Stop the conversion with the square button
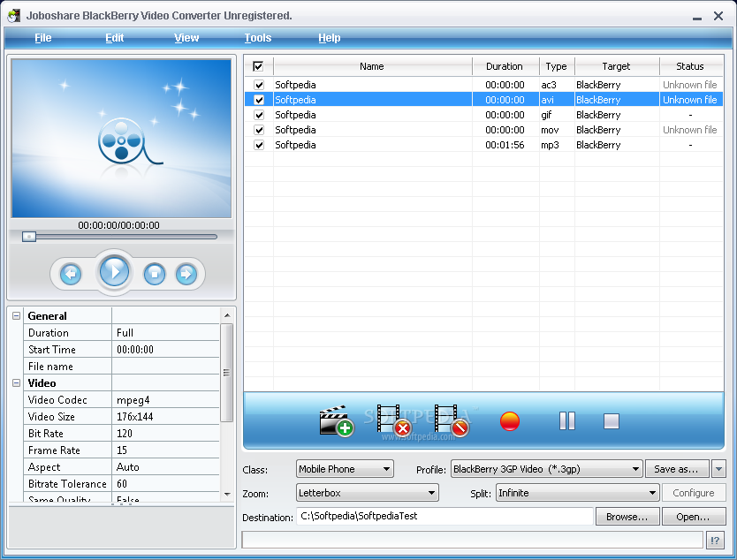The height and width of the screenshot is (560, 737). point(611,421)
